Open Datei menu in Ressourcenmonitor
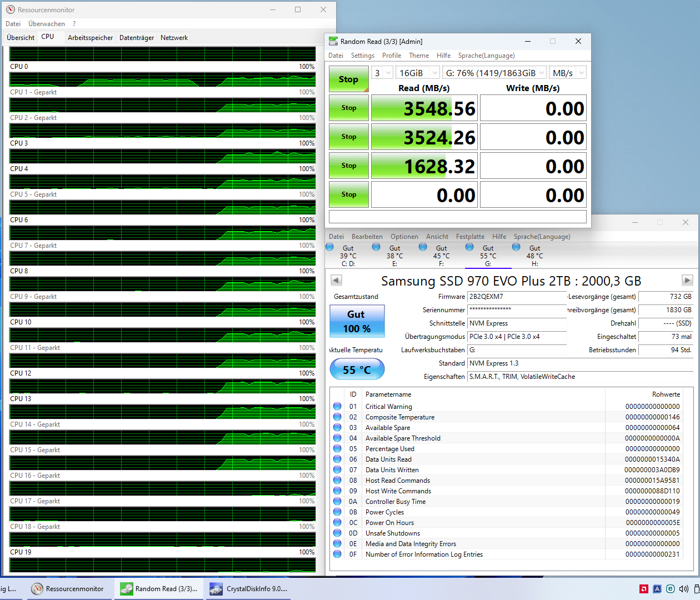 [x=13, y=24]
